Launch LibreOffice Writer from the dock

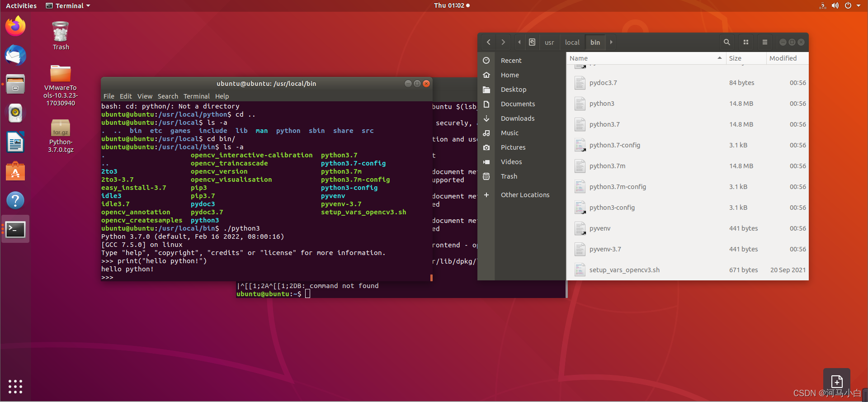pyautogui.click(x=15, y=142)
